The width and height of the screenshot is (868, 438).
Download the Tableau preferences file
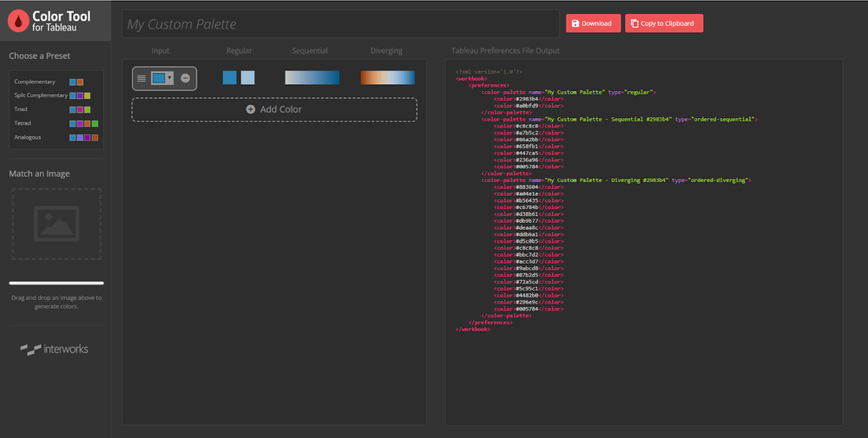click(593, 23)
